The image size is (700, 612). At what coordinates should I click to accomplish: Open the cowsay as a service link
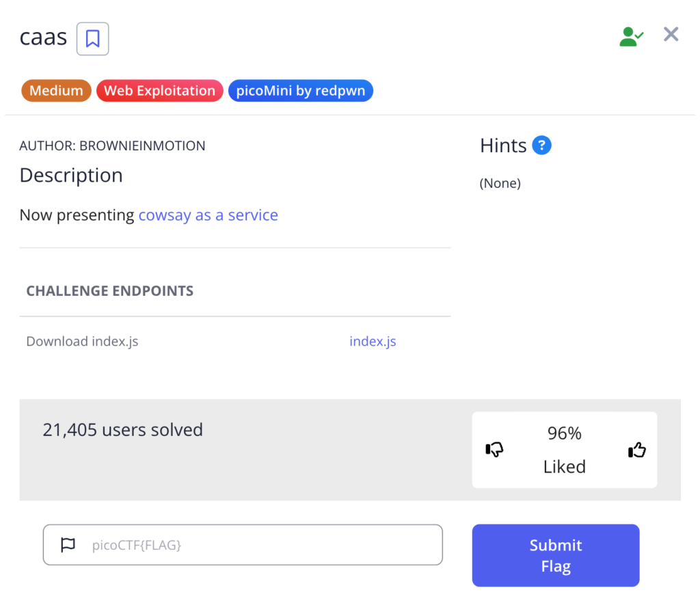208,215
